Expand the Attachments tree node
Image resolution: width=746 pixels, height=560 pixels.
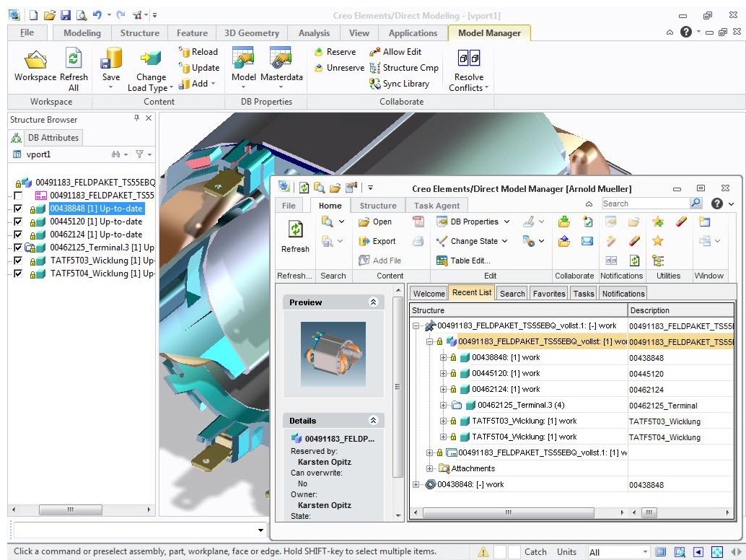(429, 468)
